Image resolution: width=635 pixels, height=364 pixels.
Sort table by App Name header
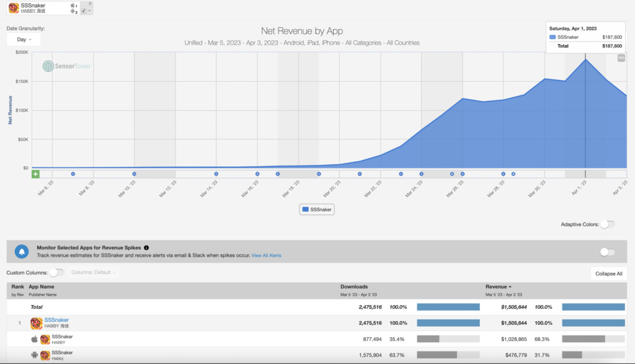pos(42,286)
